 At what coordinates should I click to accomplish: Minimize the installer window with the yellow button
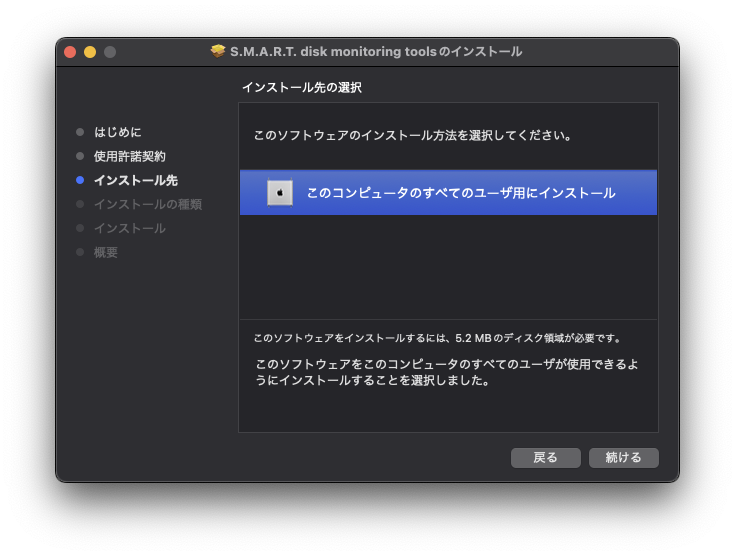click(90, 52)
